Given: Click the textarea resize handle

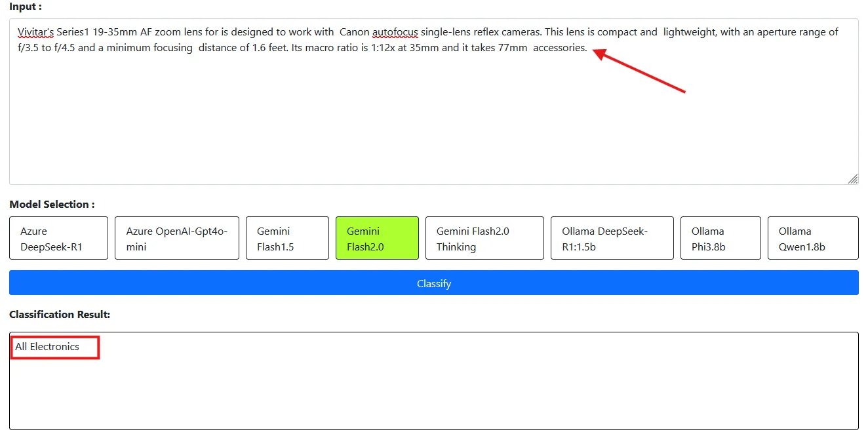Looking at the screenshot, I should click(854, 179).
